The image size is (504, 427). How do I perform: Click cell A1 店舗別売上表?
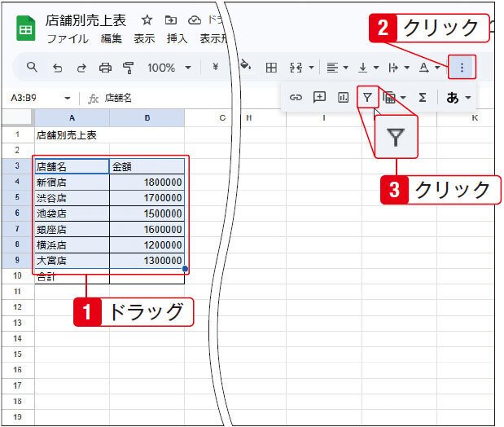72,134
